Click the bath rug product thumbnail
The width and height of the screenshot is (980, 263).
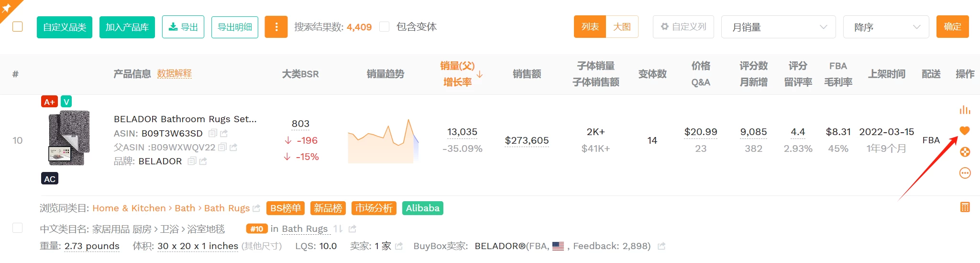(69, 138)
